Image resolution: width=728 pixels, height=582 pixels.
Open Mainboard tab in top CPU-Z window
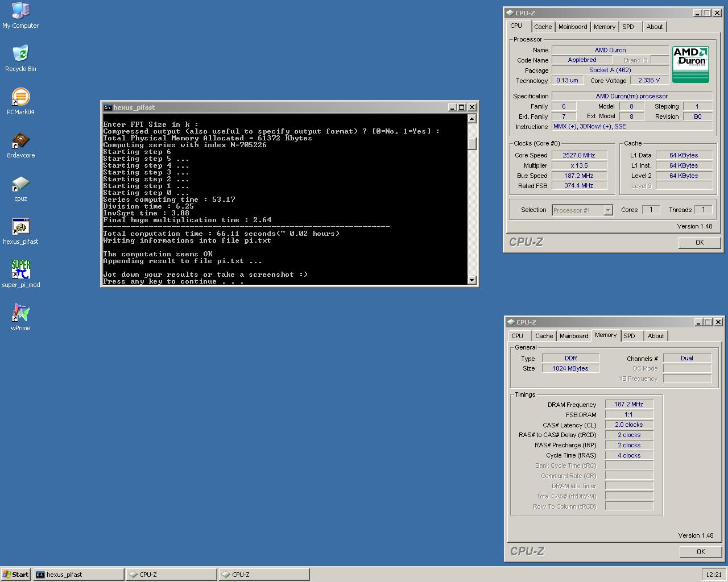(x=573, y=27)
